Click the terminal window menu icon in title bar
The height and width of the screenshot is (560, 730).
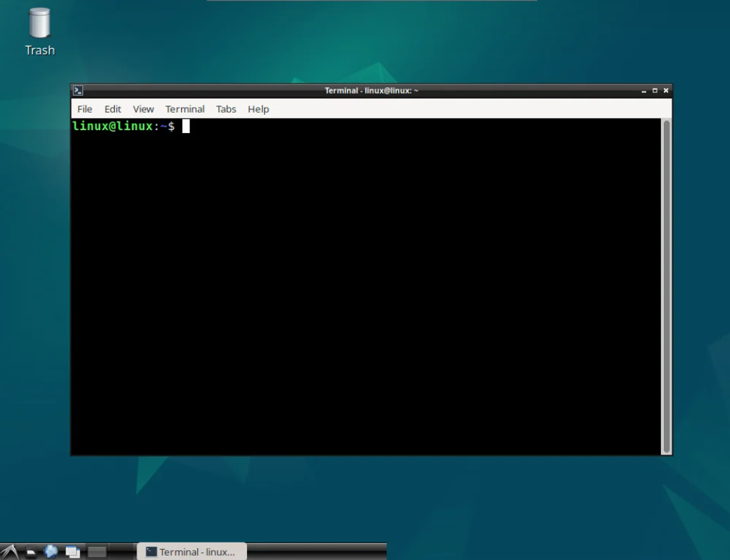78,90
